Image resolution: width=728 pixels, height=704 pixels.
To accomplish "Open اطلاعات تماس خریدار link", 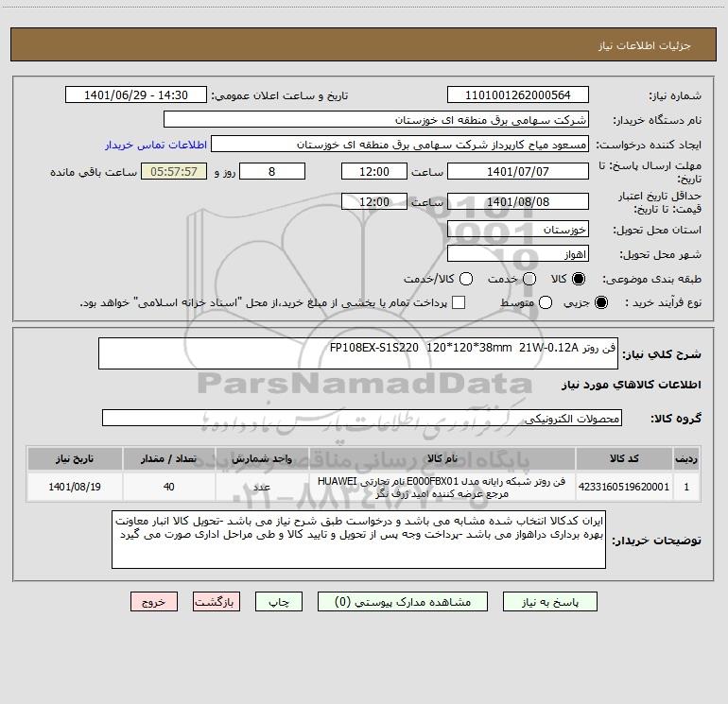I will [156, 145].
